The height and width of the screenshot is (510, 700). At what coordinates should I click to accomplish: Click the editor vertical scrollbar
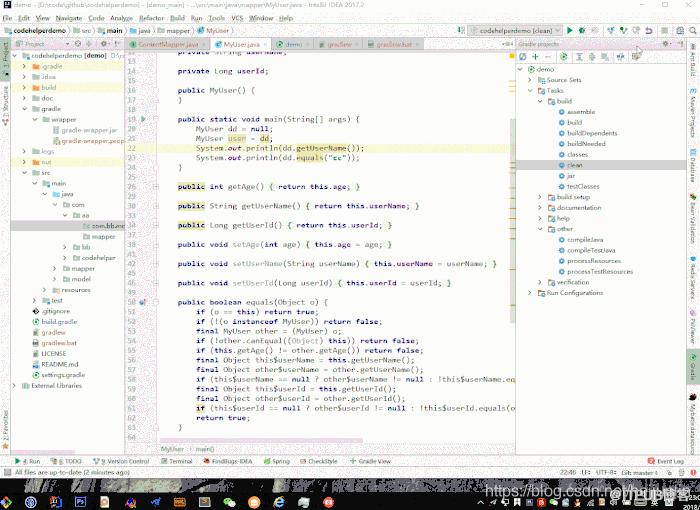click(x=512, y=220)
